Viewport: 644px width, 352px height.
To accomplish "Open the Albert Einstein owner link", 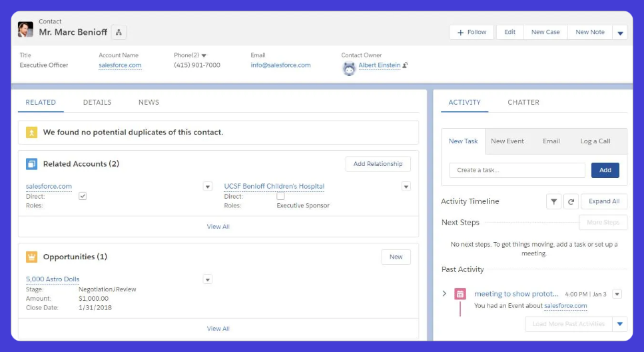I will coord(379,65).
